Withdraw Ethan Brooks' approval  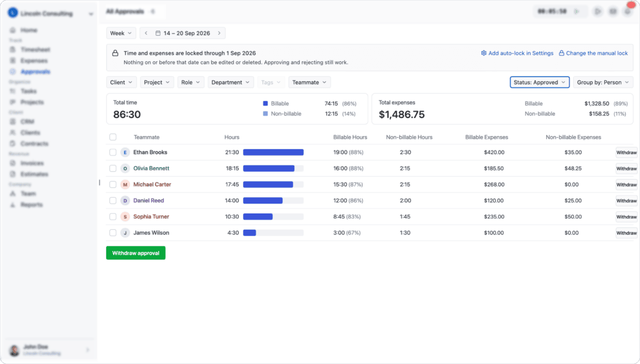(x=626, y=152)
